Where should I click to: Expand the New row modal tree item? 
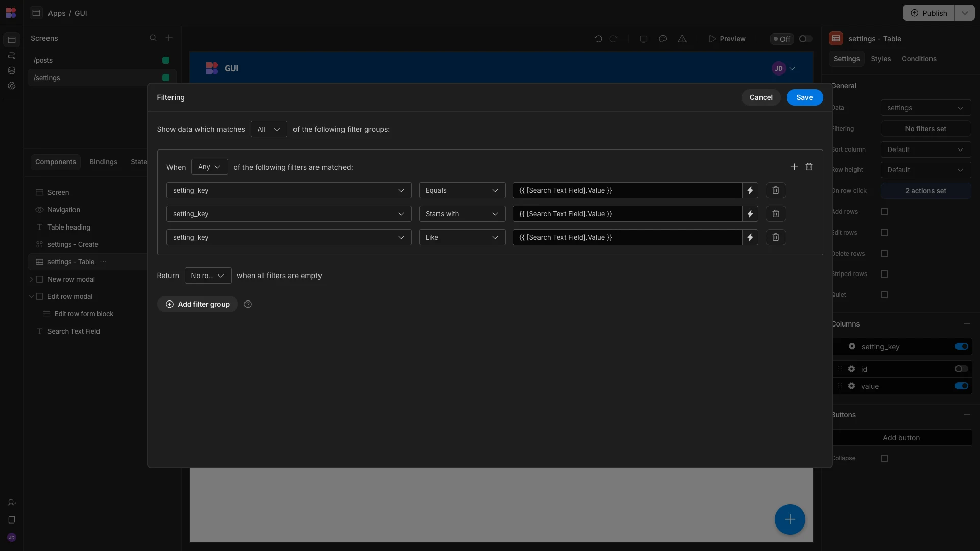(x=31, y=279)
